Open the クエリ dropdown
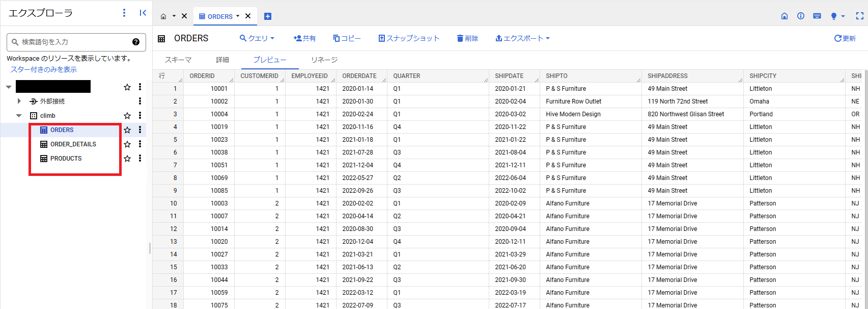This screenshot has width=868, height=309. [x=257, y=38]
